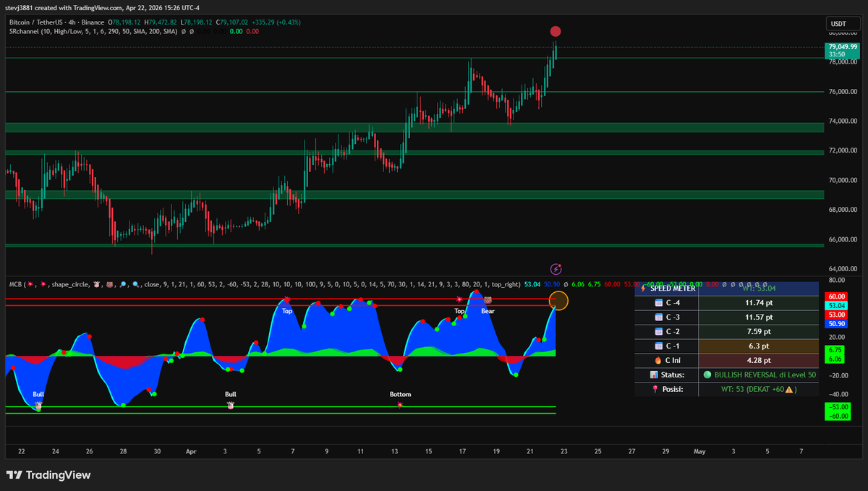Click the red 60.00 oscillator scale tag
The image size is (868, 491).
(836, 296)
